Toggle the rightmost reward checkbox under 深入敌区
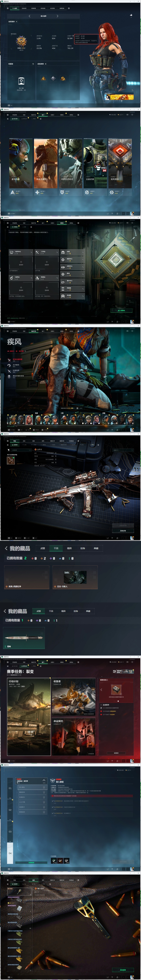Image resolution: width=141 pixels, height=980 pixels. [66, 861]
